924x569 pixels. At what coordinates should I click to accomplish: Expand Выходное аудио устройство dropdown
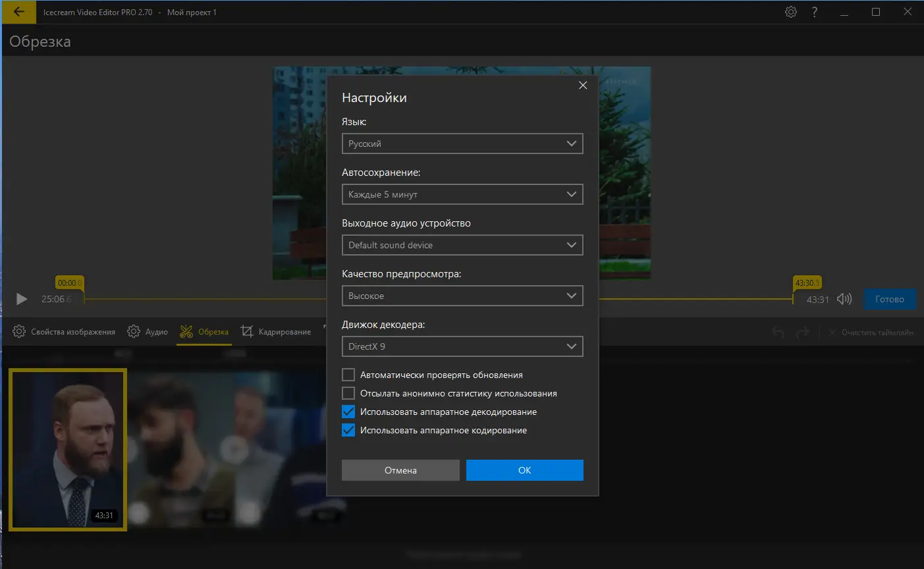pyautogui.click(x=462, y=245)
